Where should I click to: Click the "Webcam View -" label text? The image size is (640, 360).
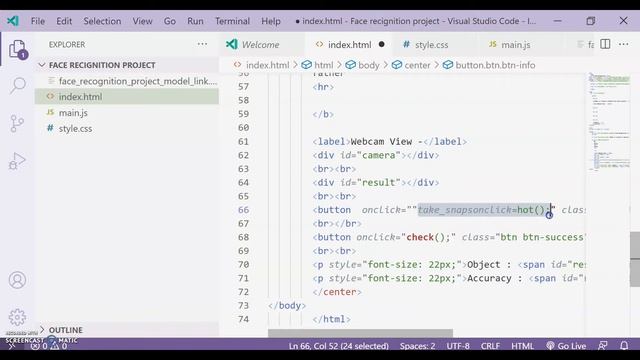(x=387, y=142)
